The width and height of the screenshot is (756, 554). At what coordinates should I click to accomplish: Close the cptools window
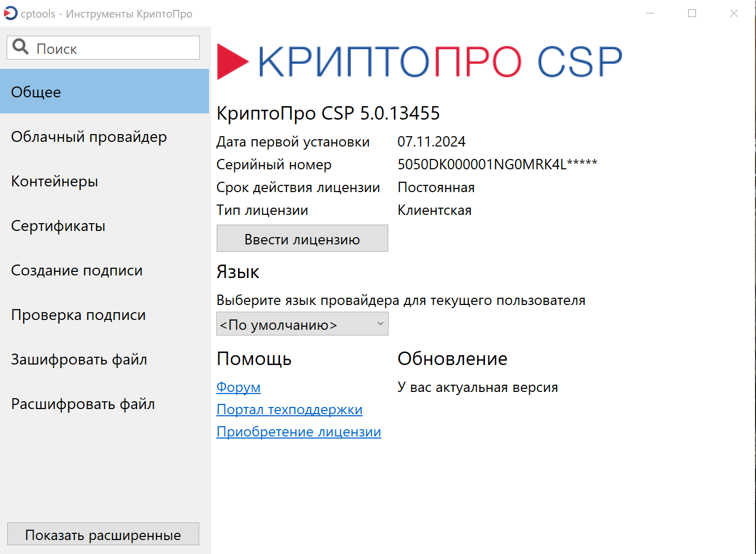(734, 13)
